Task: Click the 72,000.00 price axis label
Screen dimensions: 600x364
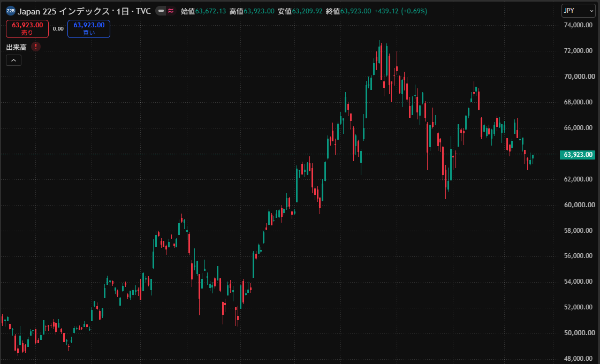Action: 578,51
